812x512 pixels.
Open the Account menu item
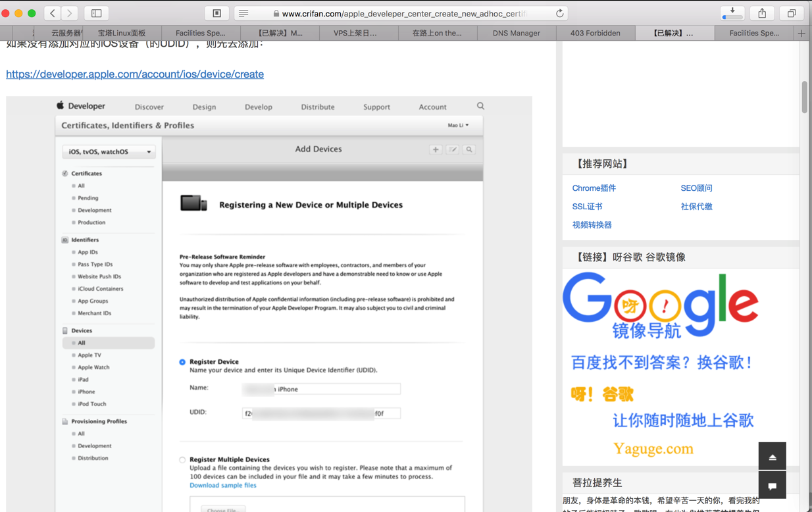[x=432, y=107]
